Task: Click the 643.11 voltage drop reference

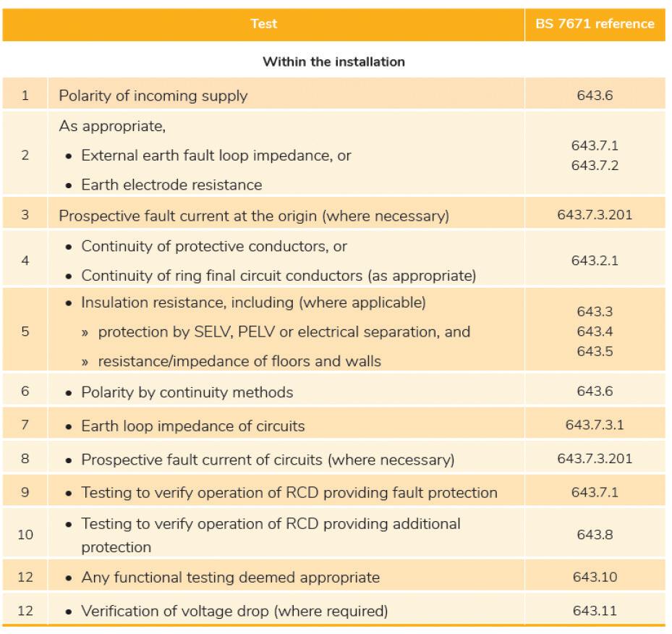Action: [x=595, y=611]
